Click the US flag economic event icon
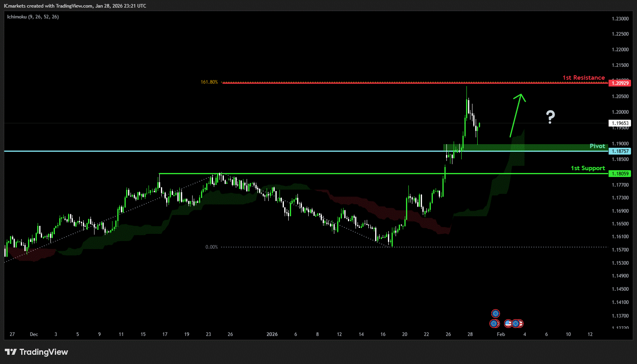 click(x=508, y=323)
